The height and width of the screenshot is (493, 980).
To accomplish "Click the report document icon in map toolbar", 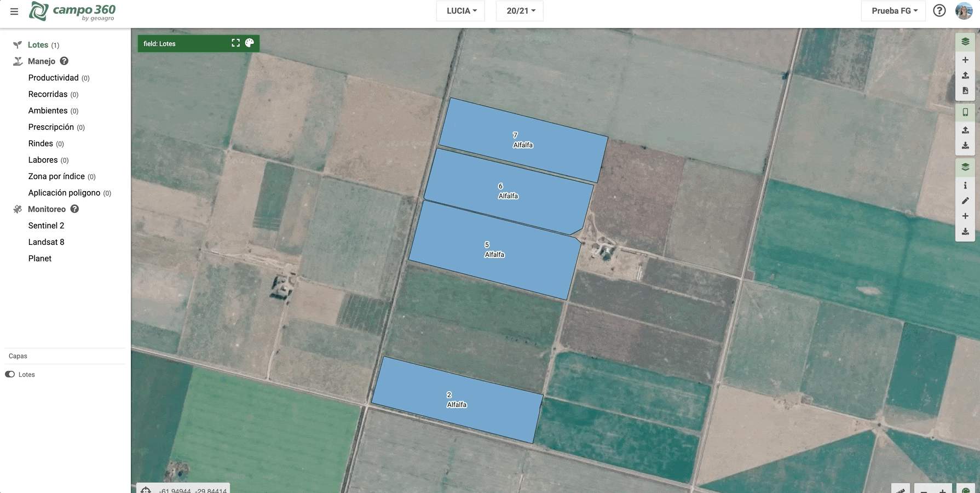I will (x=965, y=91).
